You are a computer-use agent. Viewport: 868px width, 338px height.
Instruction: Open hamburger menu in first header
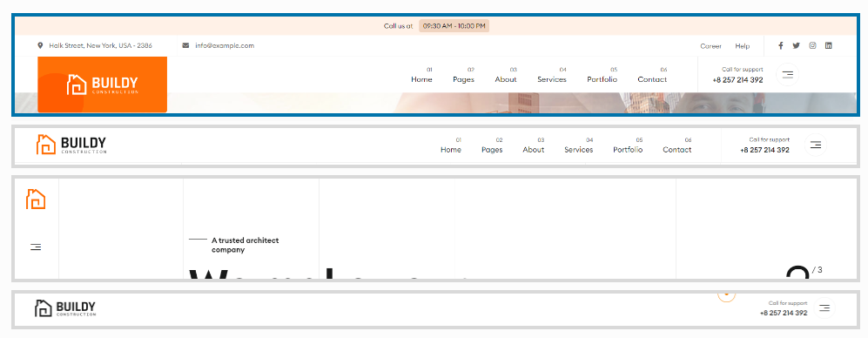(x=787, y=75)
